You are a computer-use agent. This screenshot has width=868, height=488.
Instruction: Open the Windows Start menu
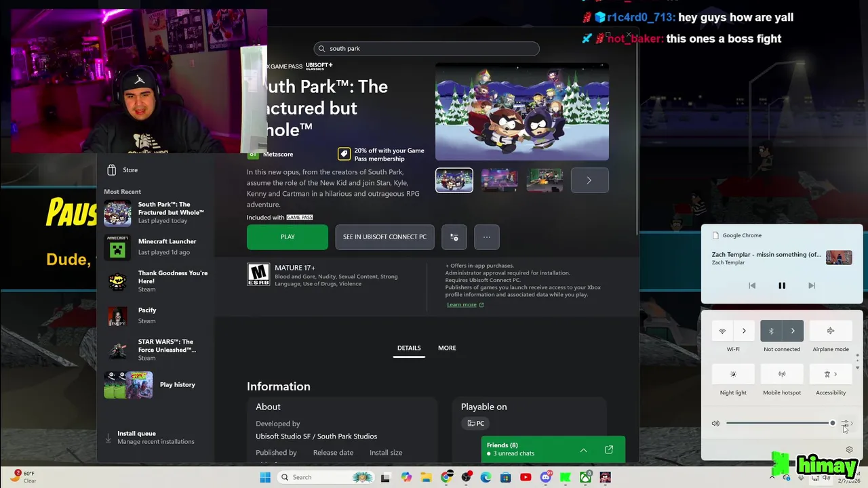tap(265, 477)
